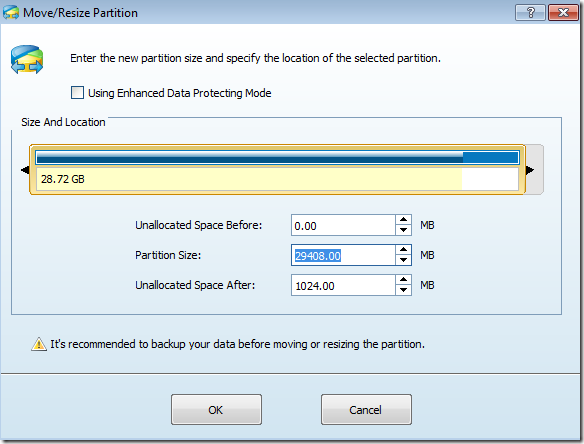Decrease Unallocated Space Before value
This screenshot has height=444, width=584.
403,230
